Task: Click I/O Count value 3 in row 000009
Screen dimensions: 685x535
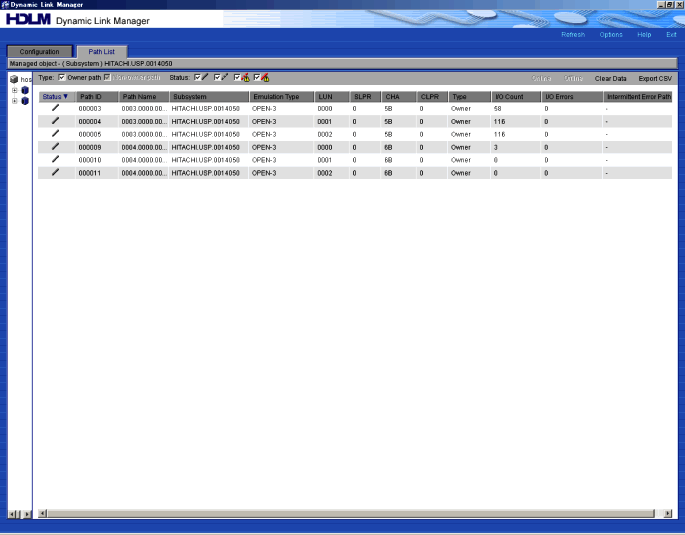Action: tap(496, 147)
